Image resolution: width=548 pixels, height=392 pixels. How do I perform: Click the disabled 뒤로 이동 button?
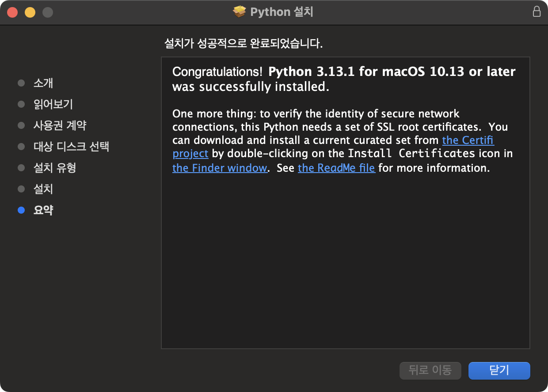coord(430,370)
